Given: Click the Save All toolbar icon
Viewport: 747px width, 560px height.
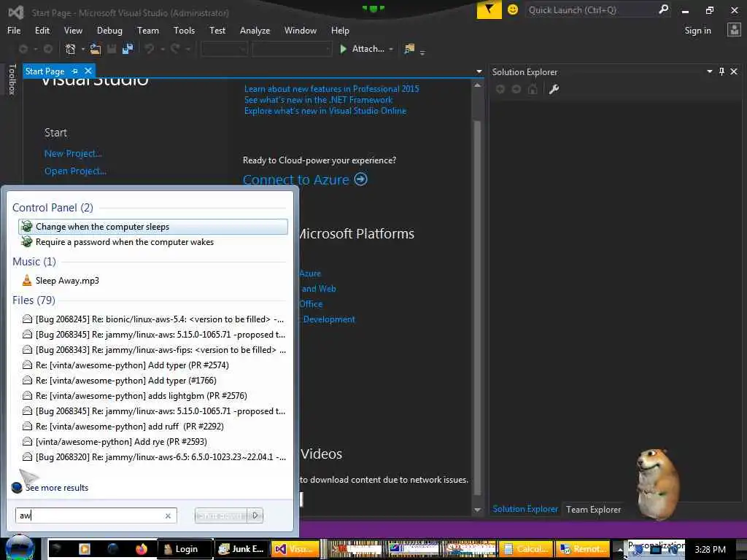Looking at the screenshot, I should (x=127, y=49).
